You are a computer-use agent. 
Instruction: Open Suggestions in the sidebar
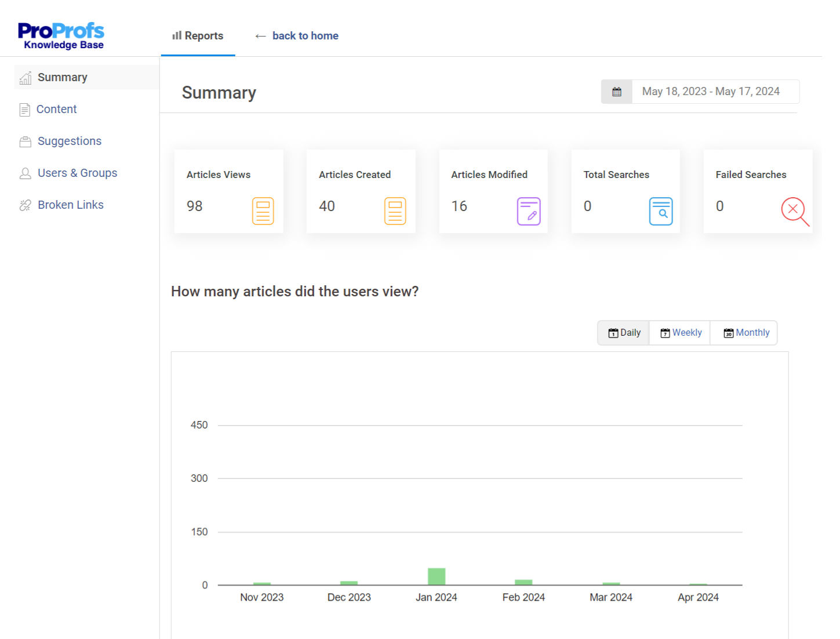click(70, 141)
